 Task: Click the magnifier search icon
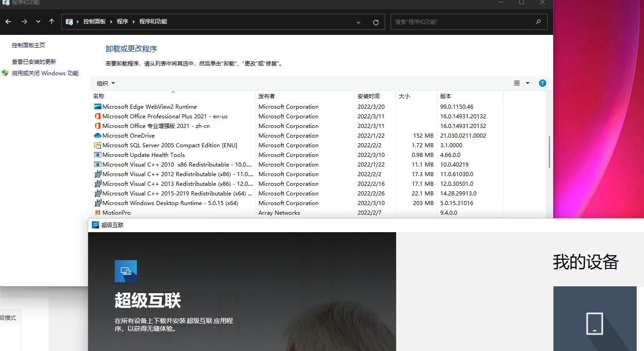538,22
